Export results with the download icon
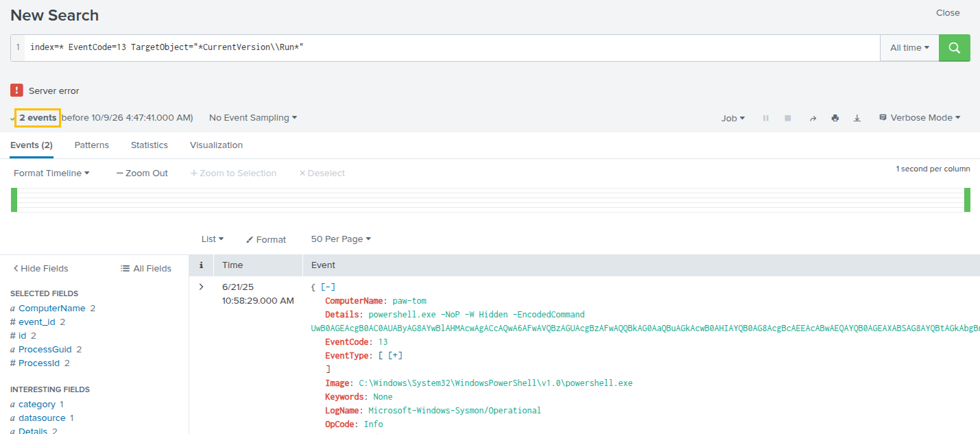This screenshot has width=980, height=434. 857,118
